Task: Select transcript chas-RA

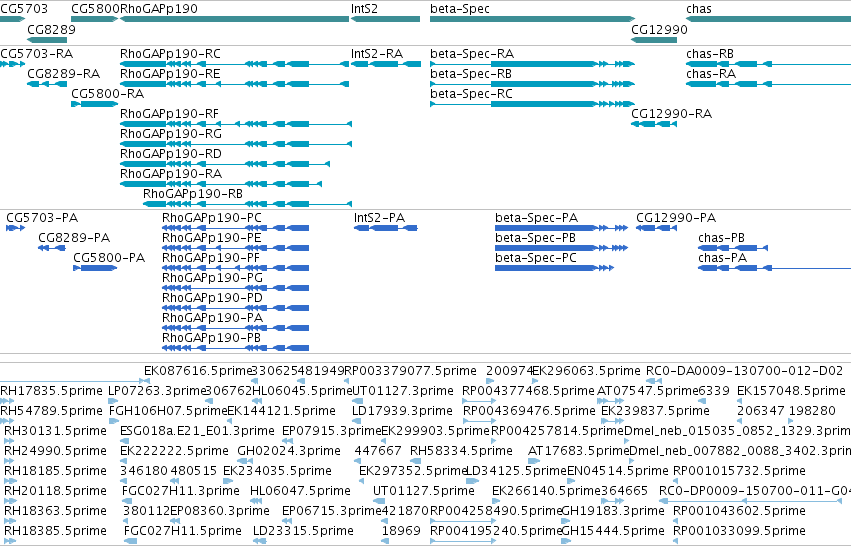Action: [711, 74]
